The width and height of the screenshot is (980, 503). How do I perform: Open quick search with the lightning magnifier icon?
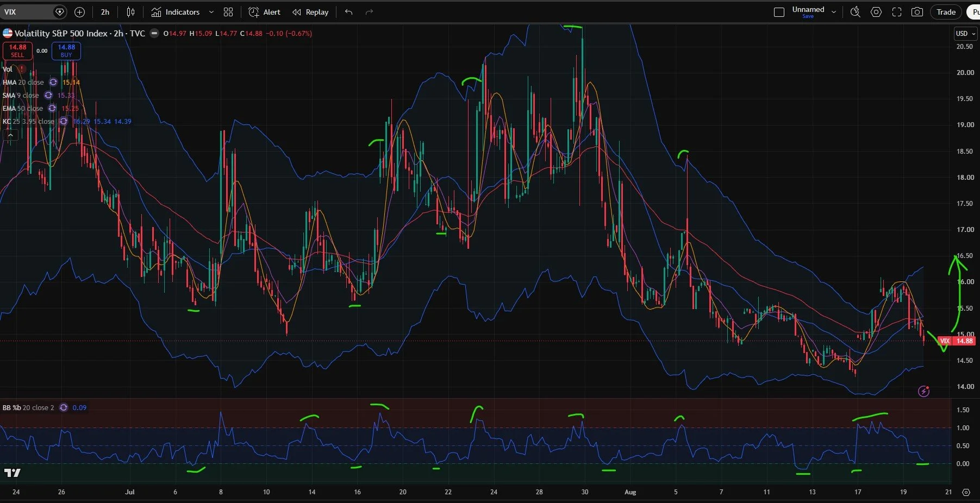[x=855, y=12]
